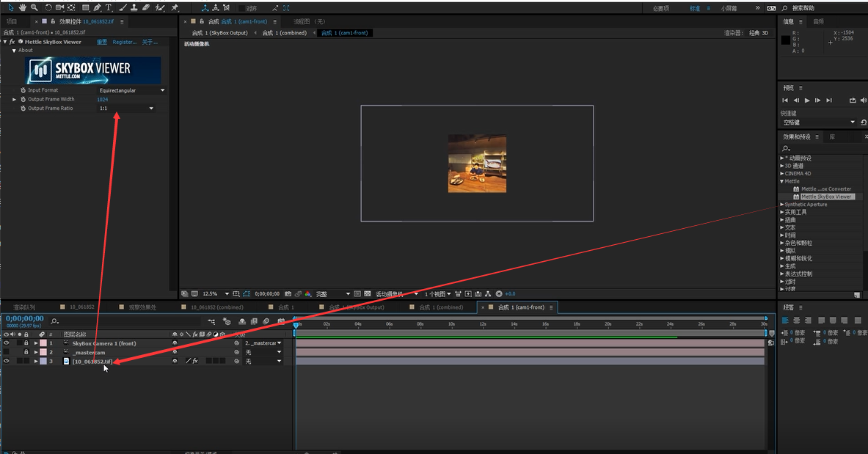Select the Zoom magnifier tool
Screen dimensions: 868x454
tap(34, 8)
